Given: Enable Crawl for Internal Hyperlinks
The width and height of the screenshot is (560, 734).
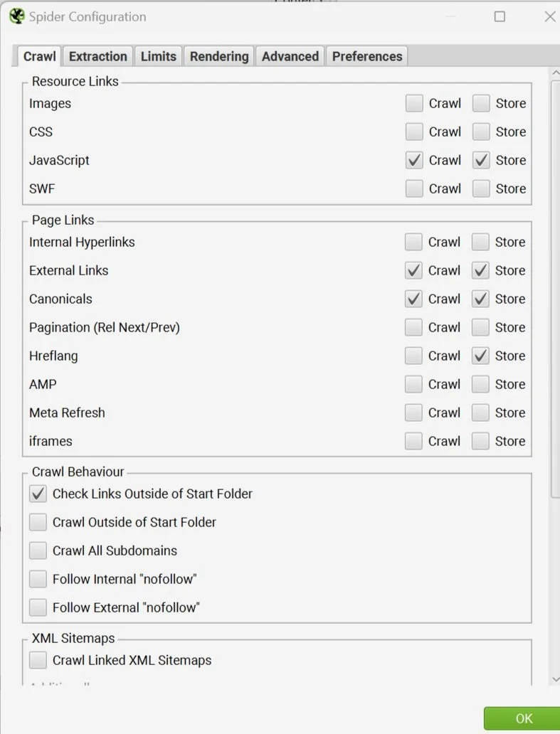Looking at the screenshot, I should (x=413, y=242).
